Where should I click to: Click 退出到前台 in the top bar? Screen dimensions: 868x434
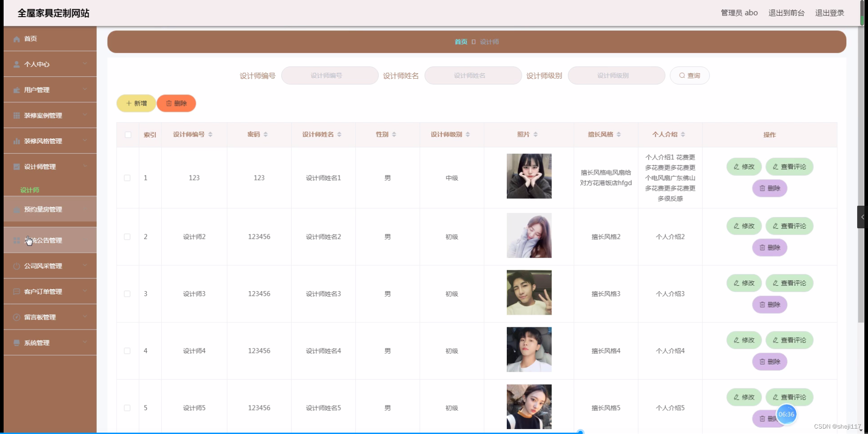pyautogui.click(x=787, y=13)
